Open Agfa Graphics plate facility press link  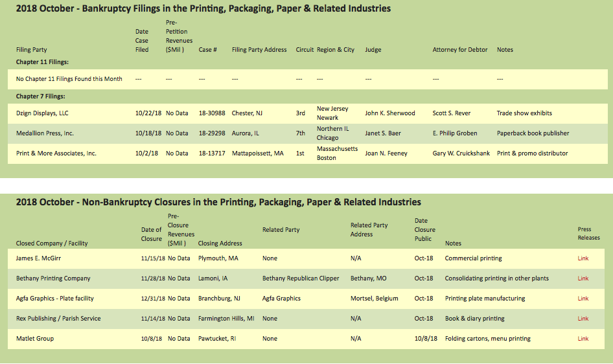pyautogui.click(x=583, y=299)
